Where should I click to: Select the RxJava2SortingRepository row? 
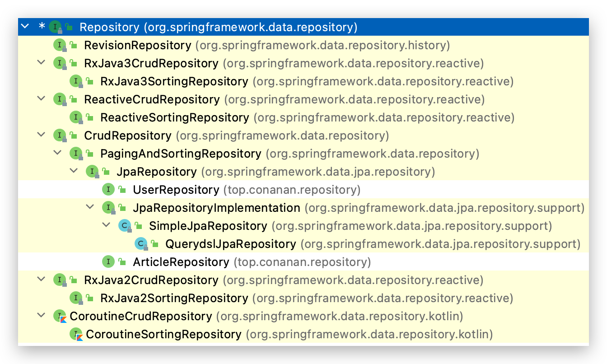pyautogui.click(x=174, y=298)
